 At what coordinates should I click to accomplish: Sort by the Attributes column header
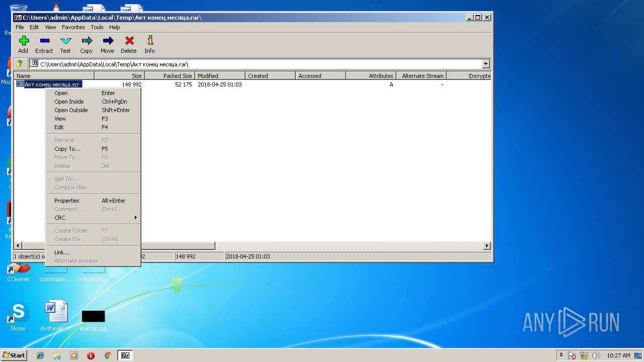pyautogui.click(x=371, y=76)
